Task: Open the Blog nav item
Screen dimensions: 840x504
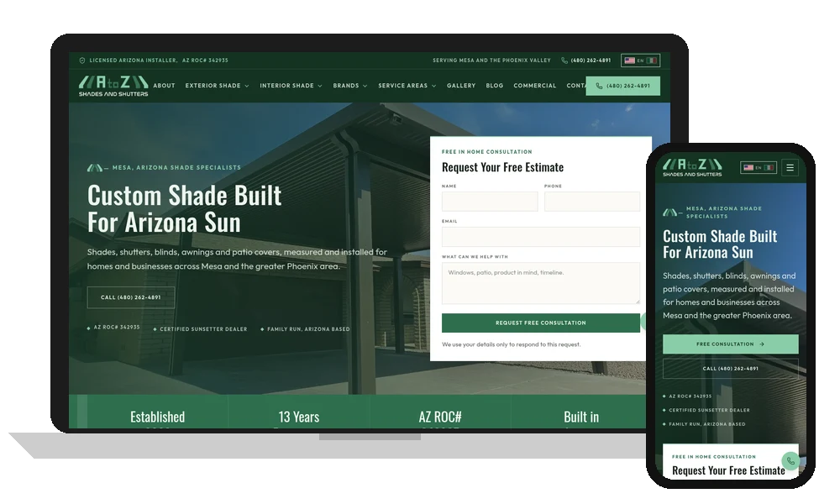Action: pos(495,86)
